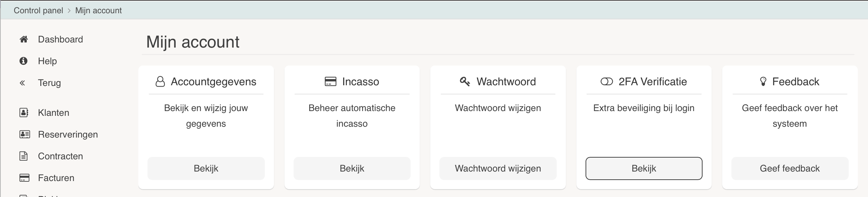
Task: Select Reserveringen in the sidebar menu
Action: click(68, 135)
